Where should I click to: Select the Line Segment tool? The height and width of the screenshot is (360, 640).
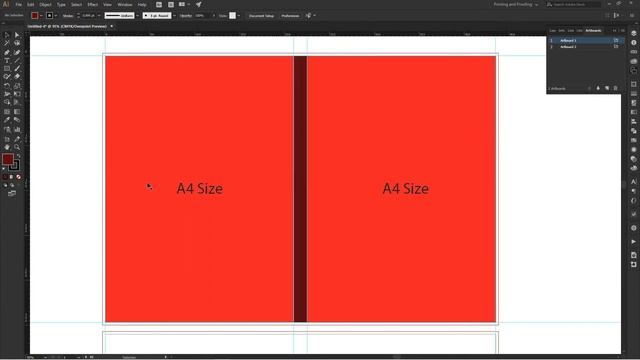pos(17,60)
